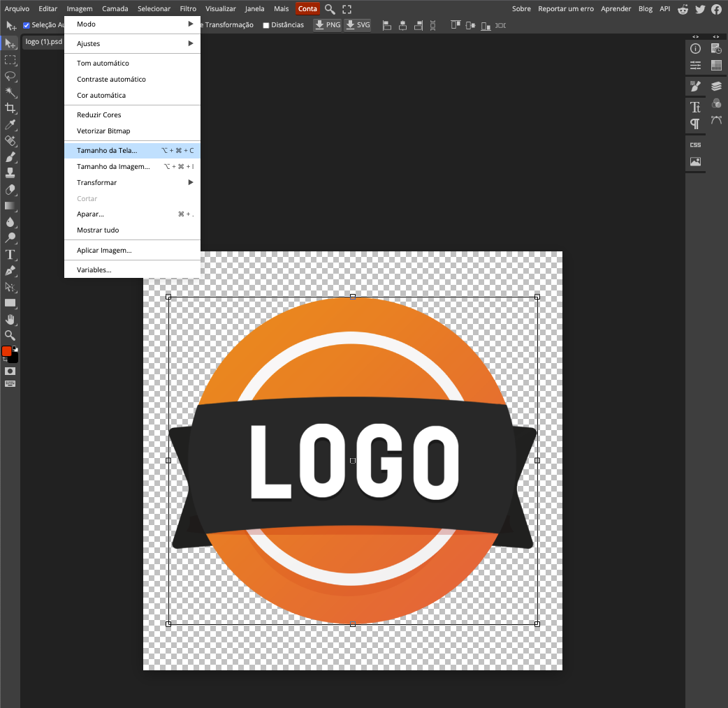
Task: Toggle the Distâncias checkbox
Action: coord(265,24)
